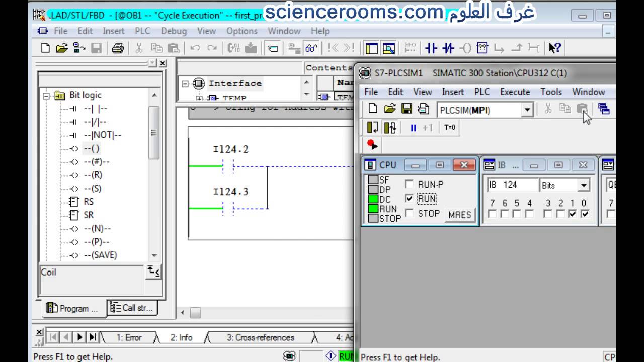The height and width of the screenshot is (362, 644).
Task: Toggle the RUN checkbox in CPU window
Action: (x=409, y=199)
